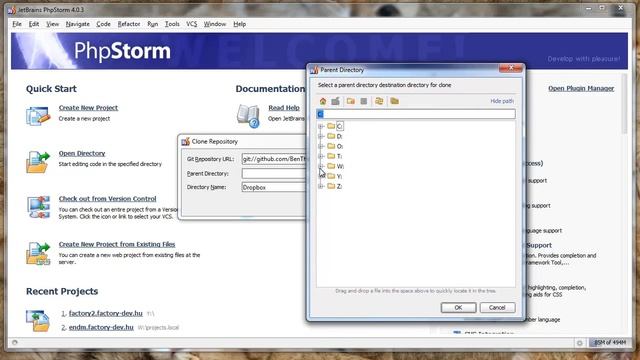This screenshot has height=360, width=640.
Task: Open the Create New Project link
Action: pyautogui.click(x=88, y=108)
